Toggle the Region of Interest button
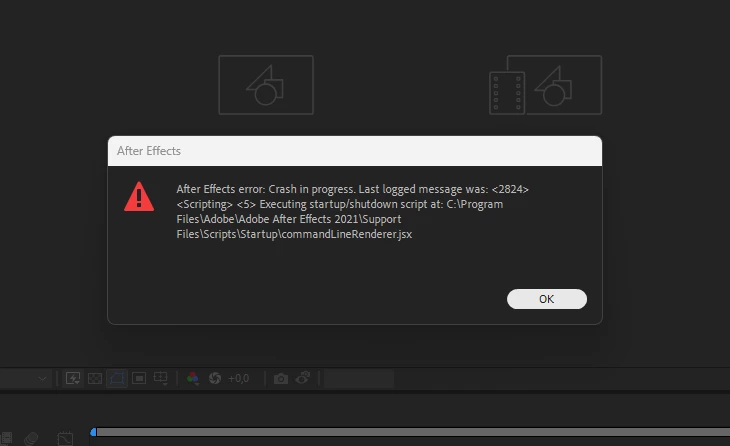 tap(139, 378)
